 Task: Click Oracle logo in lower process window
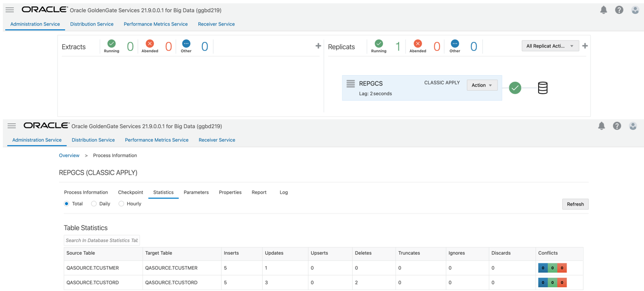point(47,126)
